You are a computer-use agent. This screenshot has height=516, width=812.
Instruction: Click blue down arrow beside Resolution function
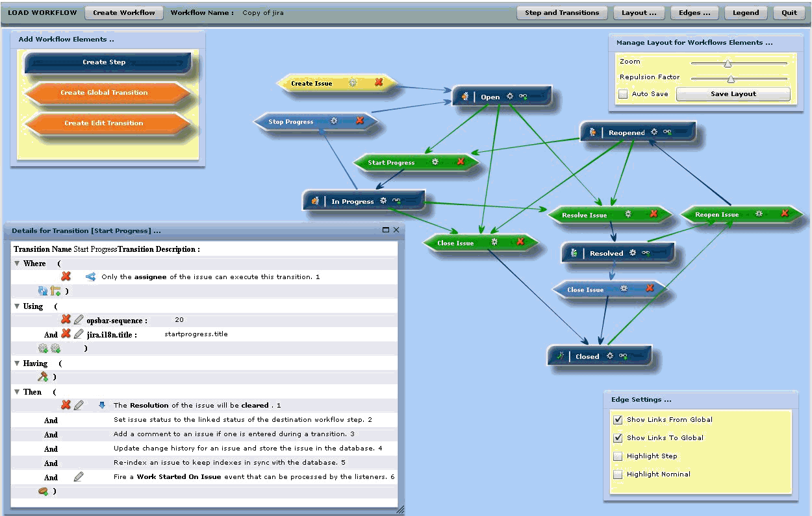[x=101, y=405]
